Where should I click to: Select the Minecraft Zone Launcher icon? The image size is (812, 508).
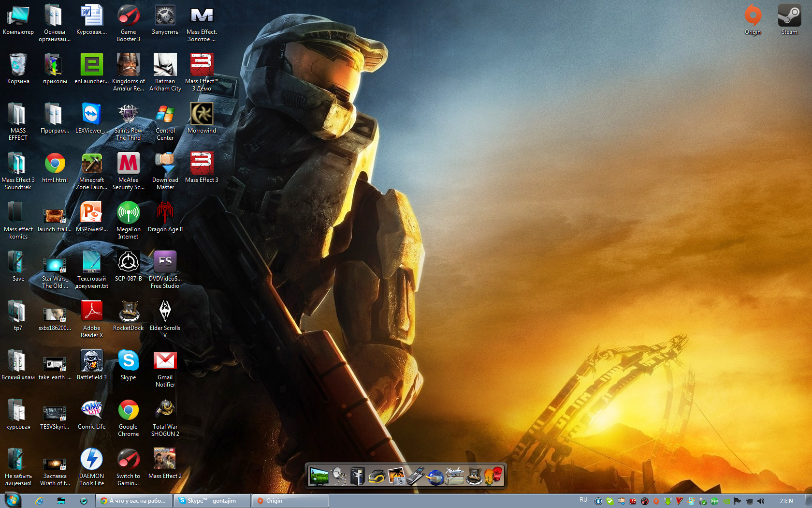(x=92, y=170)
